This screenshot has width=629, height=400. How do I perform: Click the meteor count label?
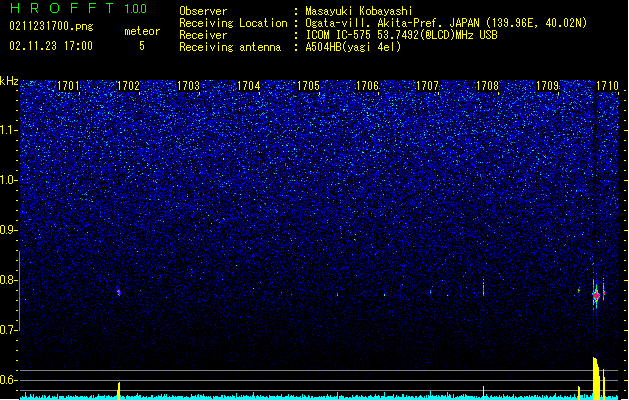coord(142,31)
